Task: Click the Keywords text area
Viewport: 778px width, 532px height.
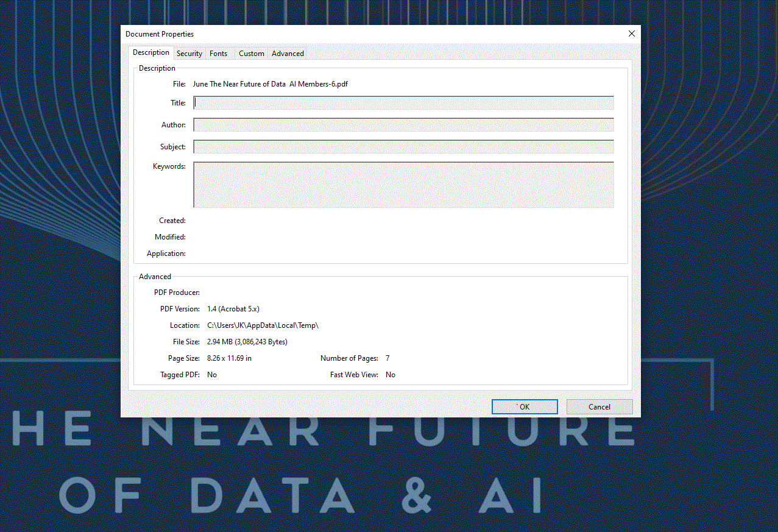Action: (403, 185)
